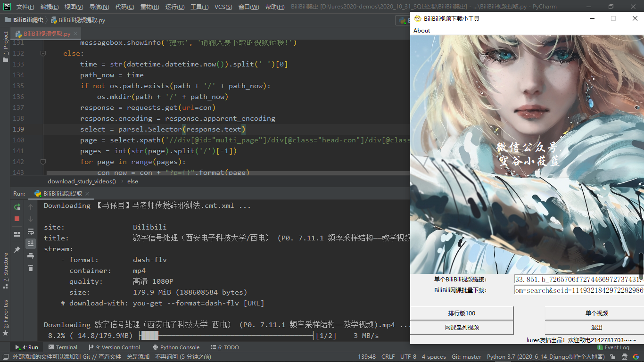Click the 单个BiliBili视频链接 input field

pyautogui.click(x=579, y=280)
